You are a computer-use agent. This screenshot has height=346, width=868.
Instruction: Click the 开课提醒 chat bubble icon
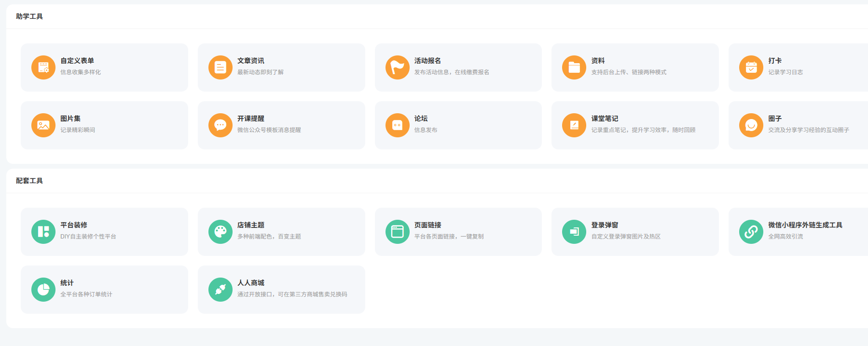click(220, 125)
